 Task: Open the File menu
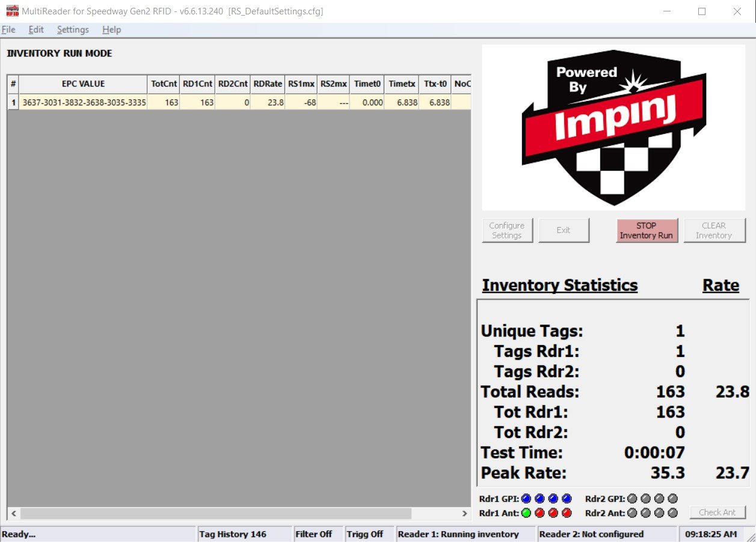[x=8, y=29]
